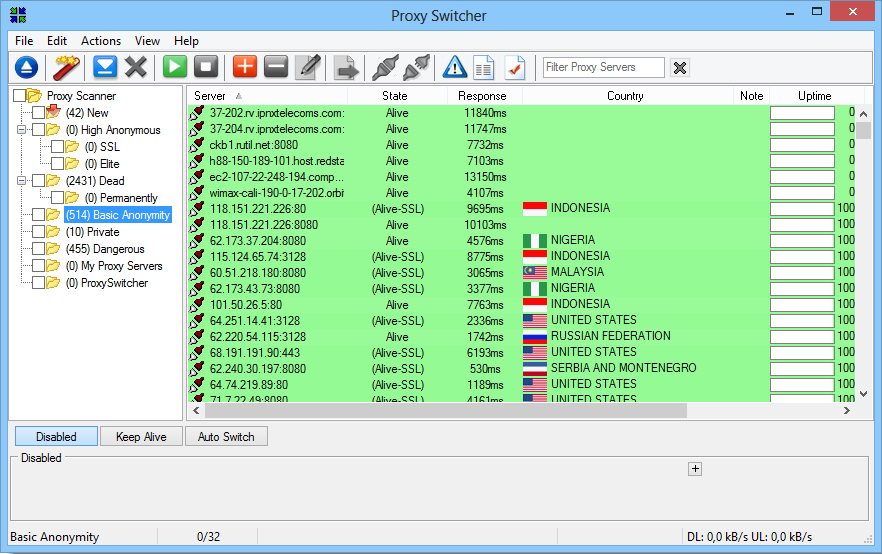882x554 pixels.
Task: Check the (455) Dangerous folder checkbox
Action: [x=38, y=249]
